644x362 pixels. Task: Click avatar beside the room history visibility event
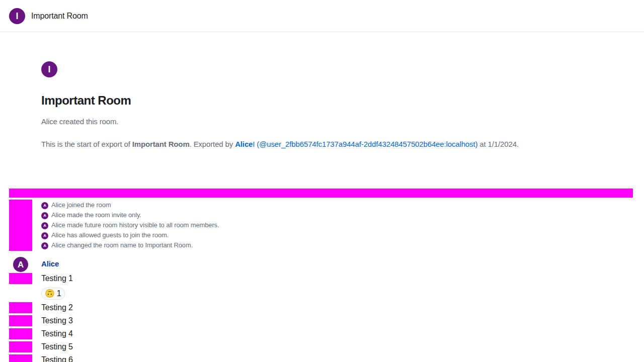tap(45, 225)
